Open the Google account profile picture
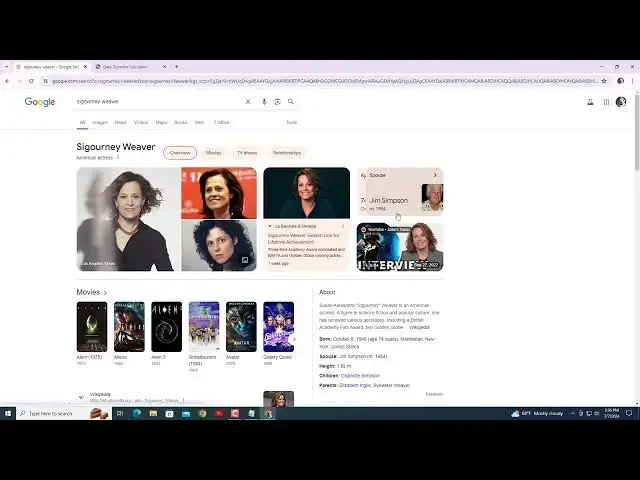 point(621,102)
